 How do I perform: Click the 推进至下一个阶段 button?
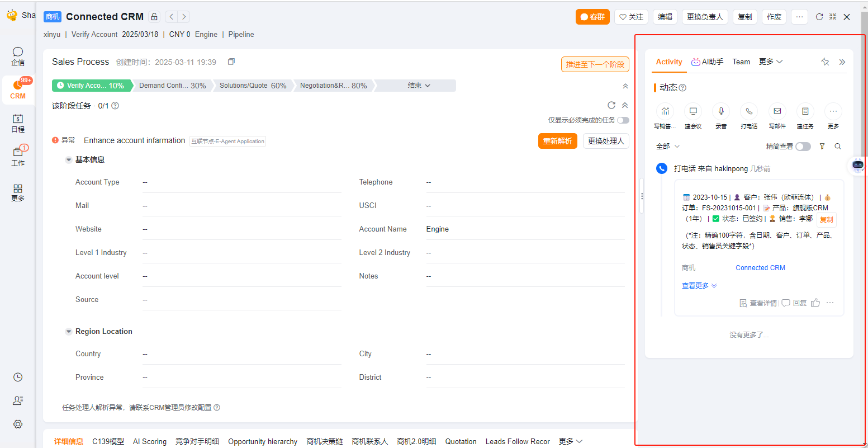[595, 64]
